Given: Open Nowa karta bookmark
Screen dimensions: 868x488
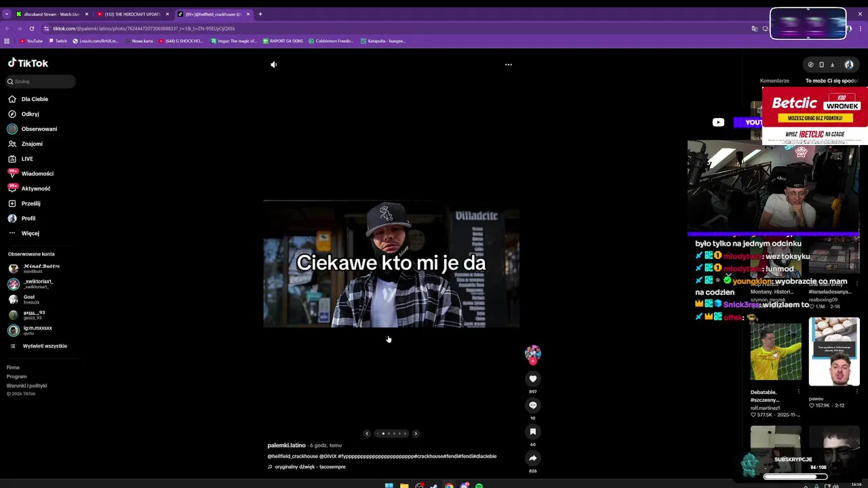Looking at the screenshot, I should click(x=139, y=41).
